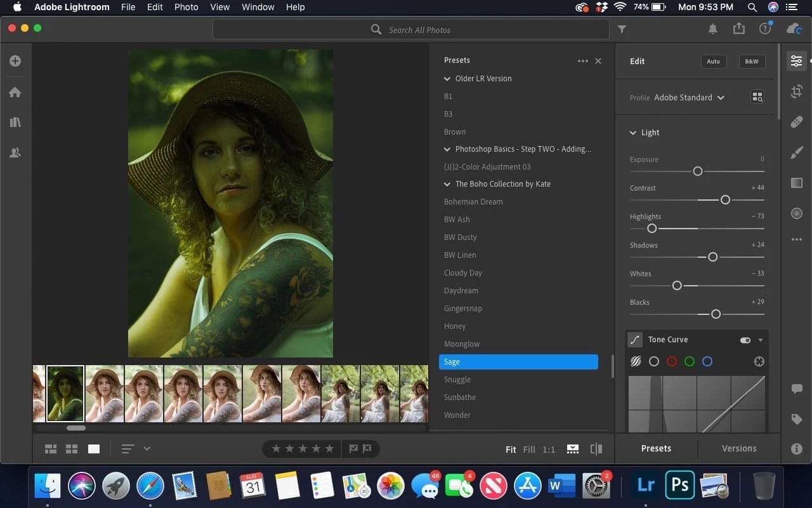
Task: Toggle the Tone Curve on/off switch
Action: (x=745, y=340)
